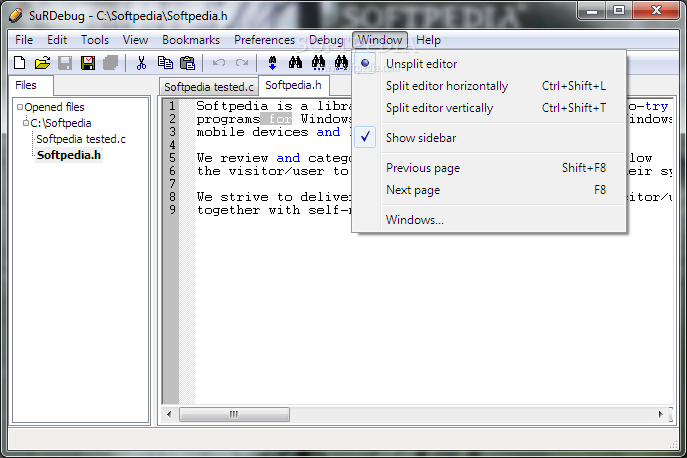Click the word "together" on line 9
Screen dimensions: 687x458
pos(228,210)
